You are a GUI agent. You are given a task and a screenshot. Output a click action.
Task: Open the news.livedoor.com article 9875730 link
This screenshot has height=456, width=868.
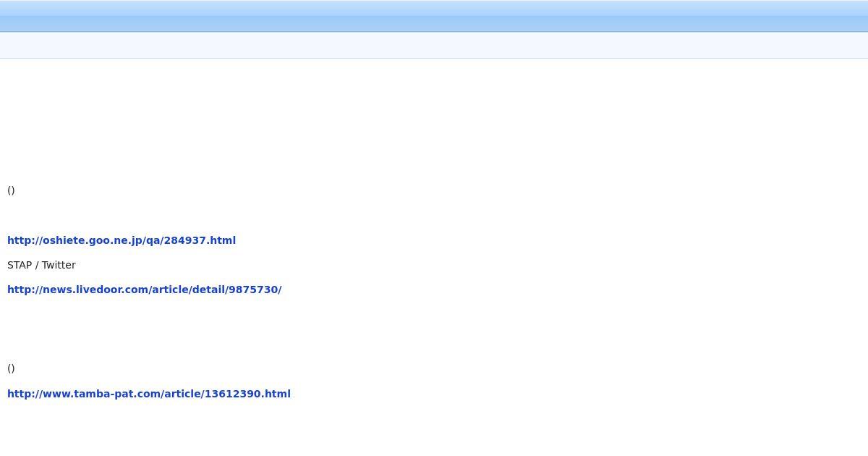144,290
